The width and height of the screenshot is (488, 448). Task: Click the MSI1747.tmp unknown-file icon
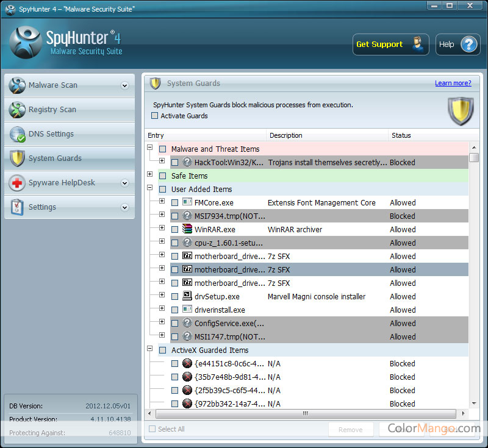coord(187,336)
